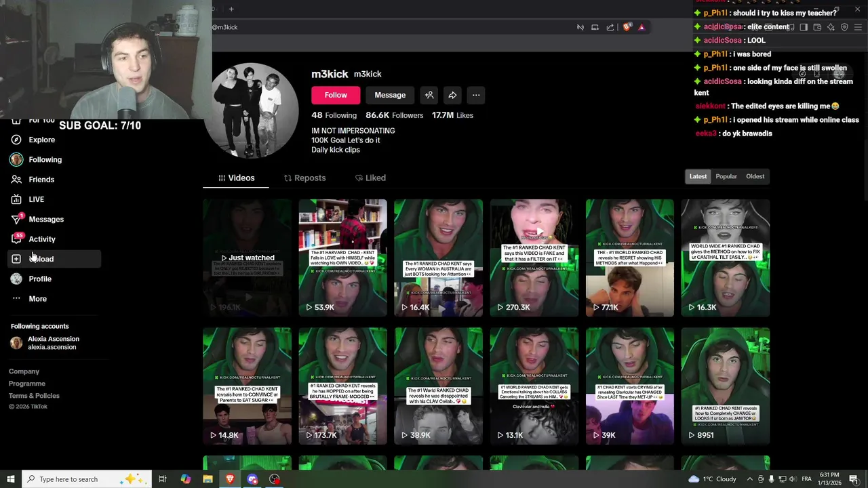Click the Brave browser taskbar icon
The height and width of the screenshot is (488, 868).
[230, 479]
